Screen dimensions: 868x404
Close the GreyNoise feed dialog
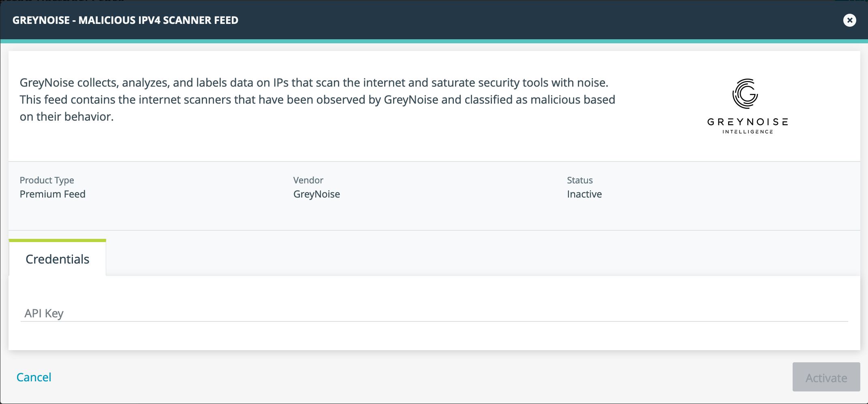coord(849,20)
